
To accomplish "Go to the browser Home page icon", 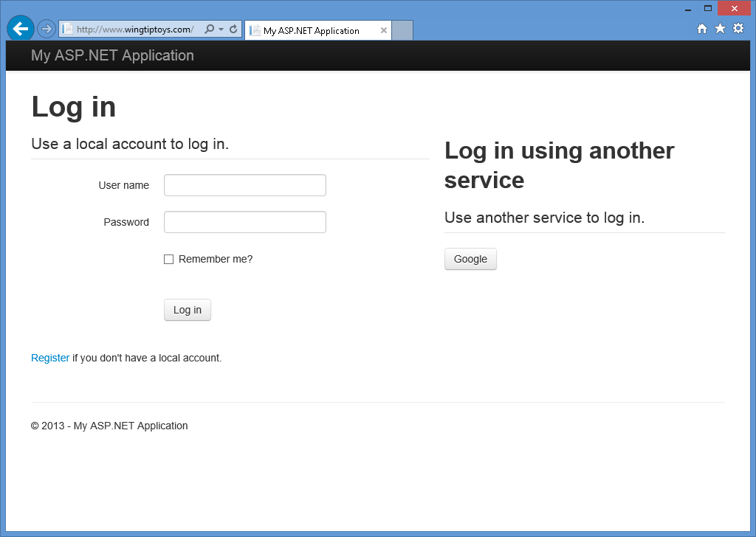I will pos(702,29).
